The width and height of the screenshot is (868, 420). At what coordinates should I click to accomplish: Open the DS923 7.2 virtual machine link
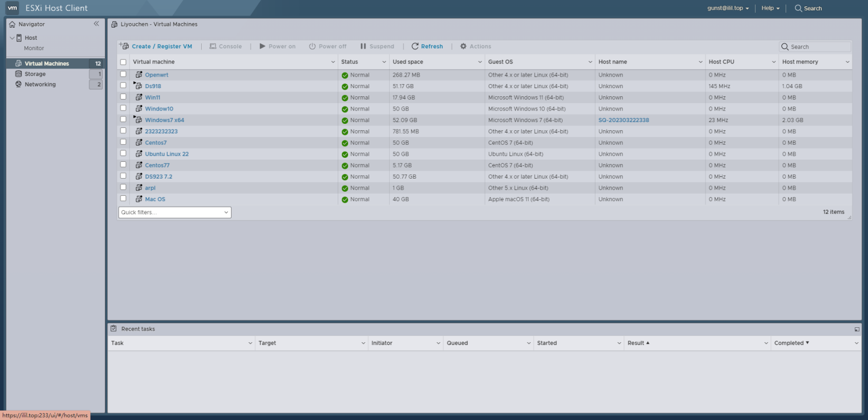point(158,176)
